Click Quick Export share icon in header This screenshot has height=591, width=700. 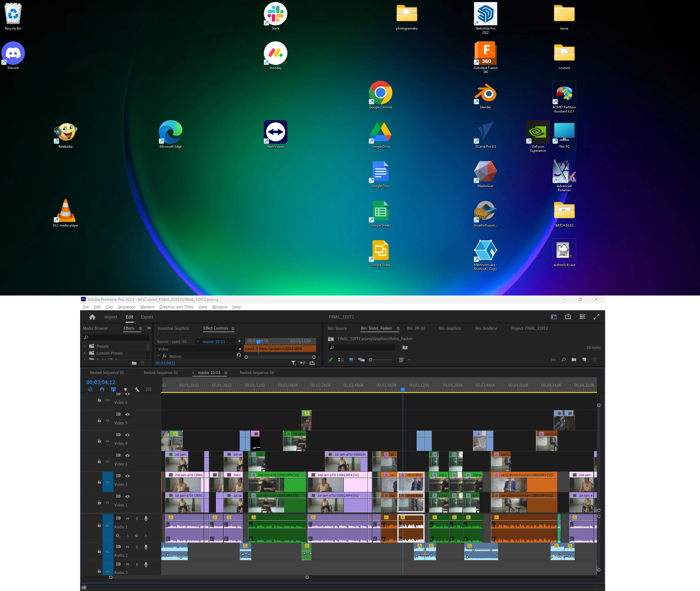pos(568,317)
